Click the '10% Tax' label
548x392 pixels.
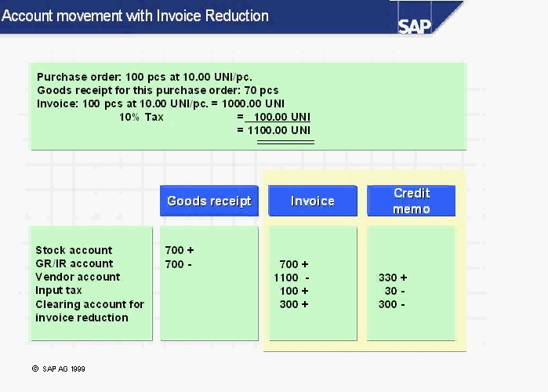(141, 117)
